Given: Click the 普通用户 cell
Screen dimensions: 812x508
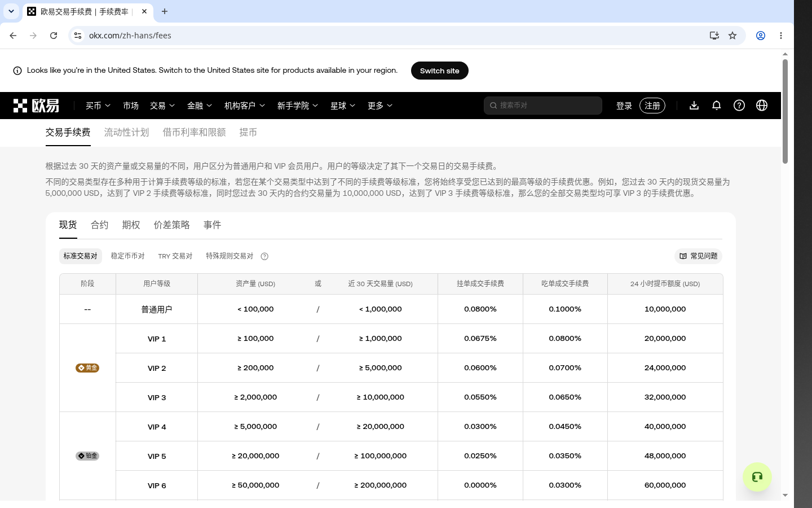Looking at the screenshot, I should (x=157, y=309).
